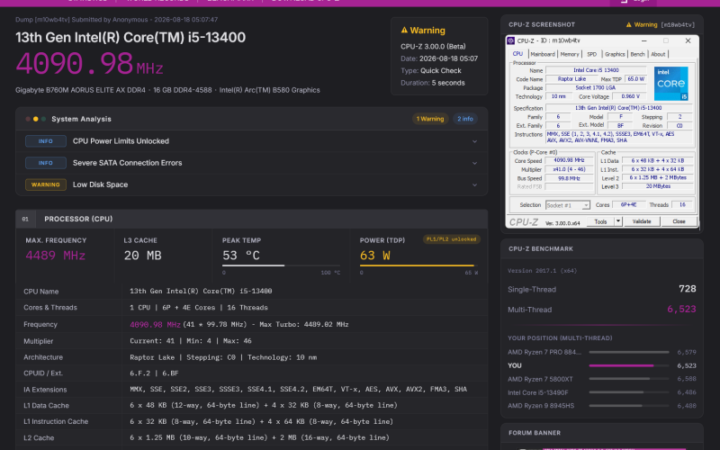Click the PROCESSOR (CPU) section header
The width and height of the screenshot is (720, 450).
252,219
